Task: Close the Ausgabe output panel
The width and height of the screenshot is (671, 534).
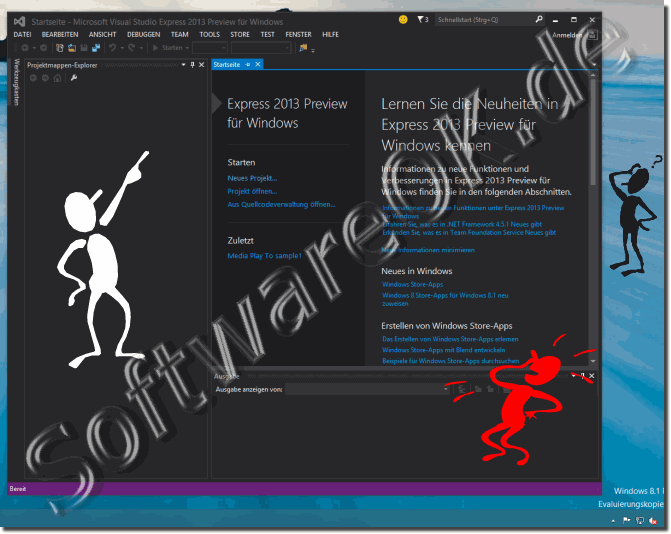Action: point(592,376)
